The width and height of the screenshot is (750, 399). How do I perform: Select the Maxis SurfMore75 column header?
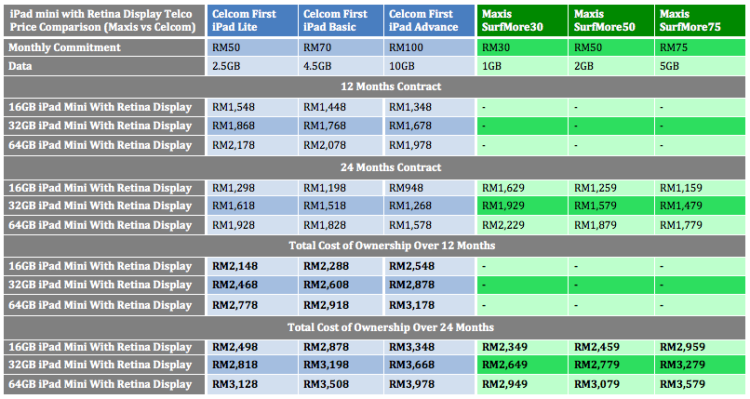[700, 21]
